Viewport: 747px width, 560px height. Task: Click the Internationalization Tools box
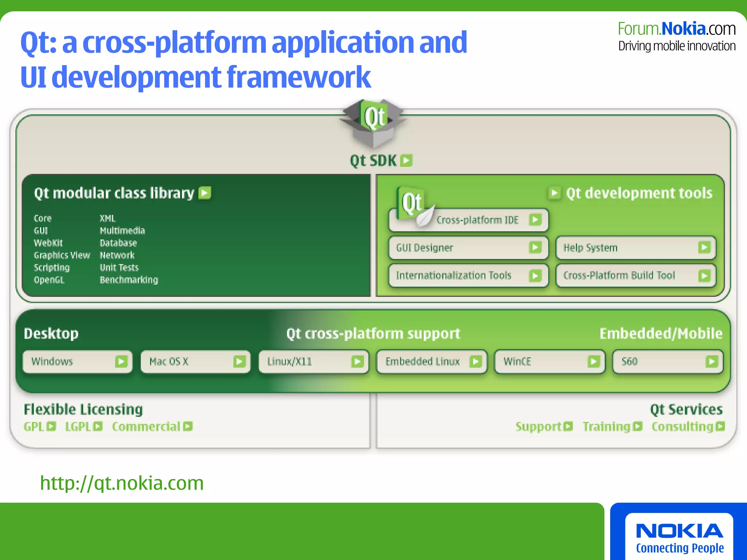[x=468, y=276]
